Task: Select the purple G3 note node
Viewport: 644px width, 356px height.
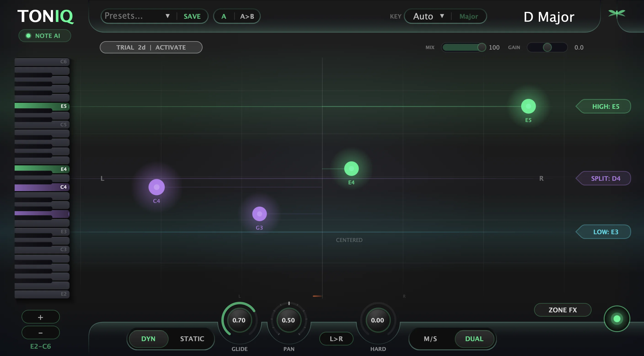Action: click(x=260, y=214)
